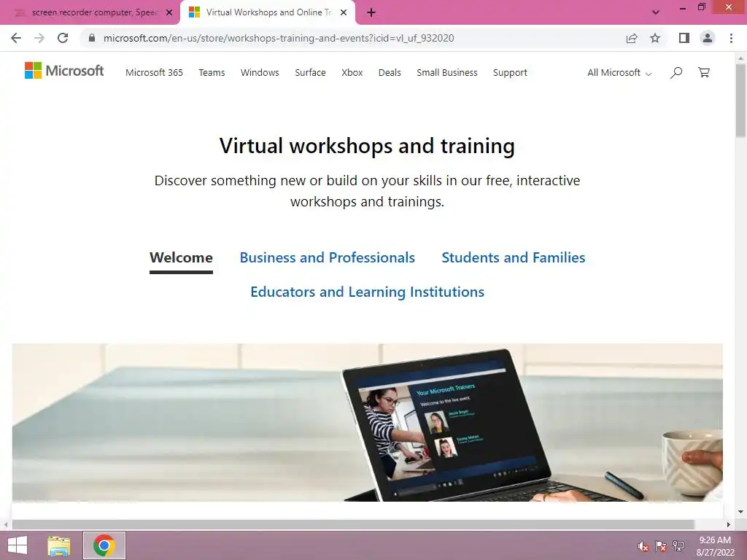Open File Explorer from the taskbar
Image resolution: width=747 pixels, height=560 pixels.
(x=58, y=545)
